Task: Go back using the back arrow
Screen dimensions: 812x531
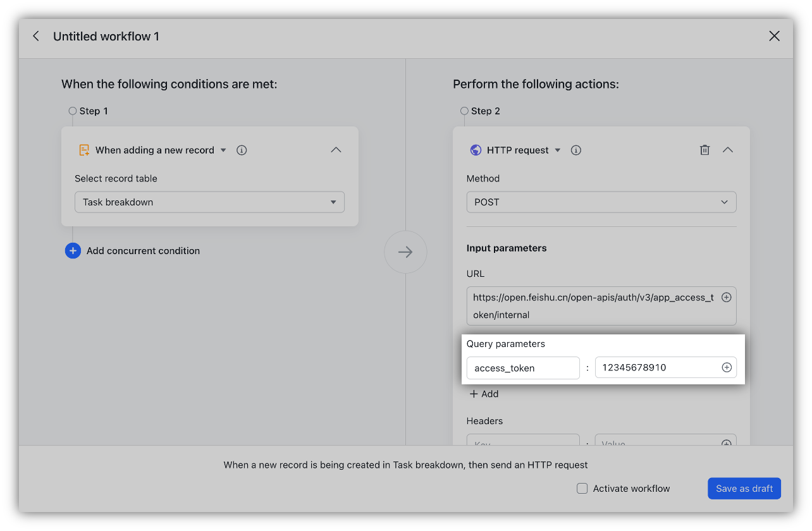Action: [36, 36]
